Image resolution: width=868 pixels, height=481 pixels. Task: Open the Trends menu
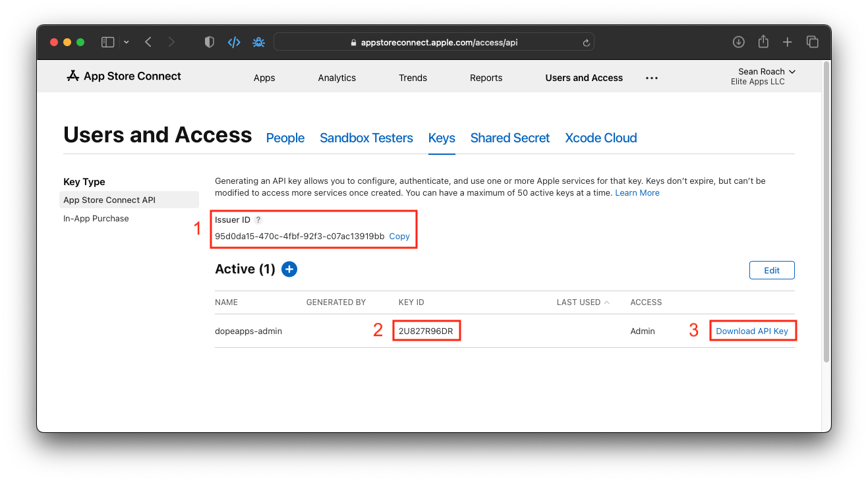click(x=413, y=78)
